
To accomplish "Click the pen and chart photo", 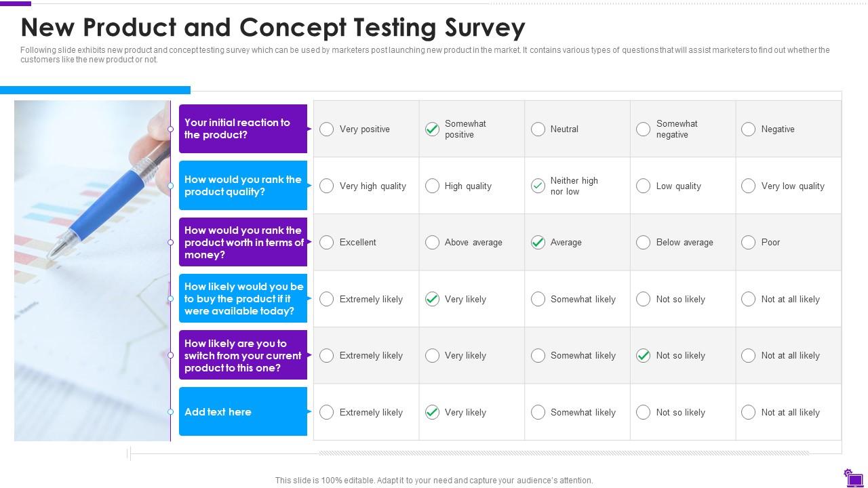I will (92, 271).
